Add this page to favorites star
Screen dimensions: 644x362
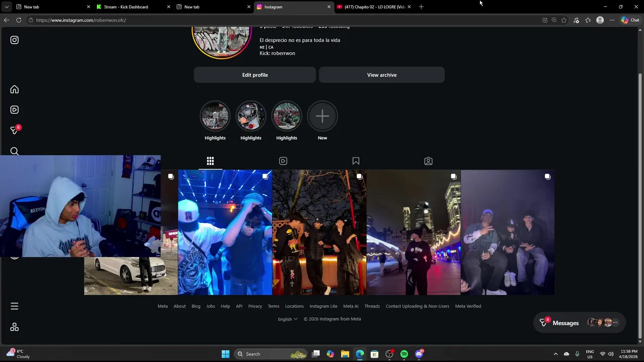[564, 20]
